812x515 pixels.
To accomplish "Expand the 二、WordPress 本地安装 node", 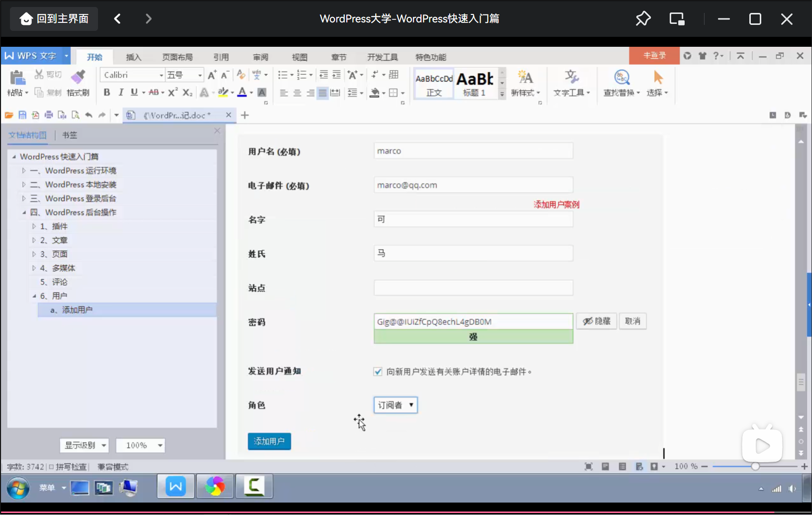I will 23,185.
